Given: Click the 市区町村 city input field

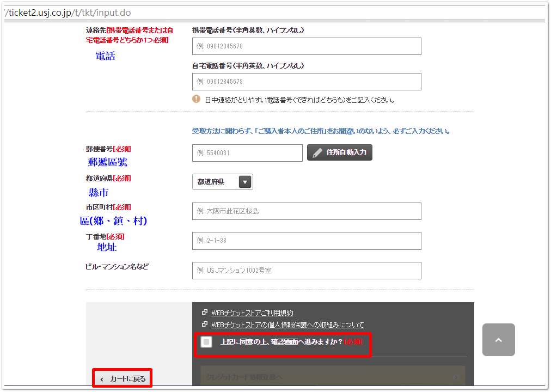Looking at the screenshot, I should pos(307,211).
